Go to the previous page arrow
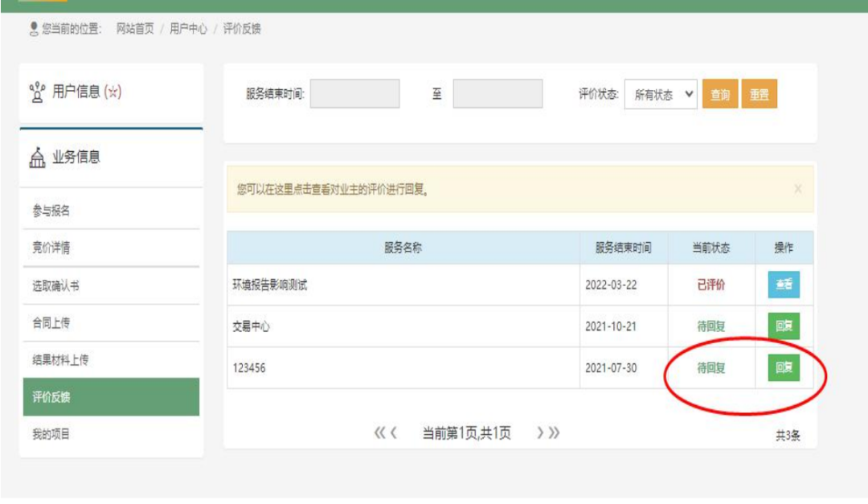Viewport: 868px width, 504px height. tap(394, 432)
